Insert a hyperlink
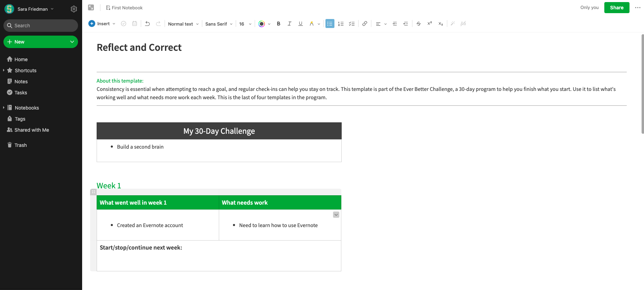644x290 pixels. pyautogui.click(x=365, y=24)
